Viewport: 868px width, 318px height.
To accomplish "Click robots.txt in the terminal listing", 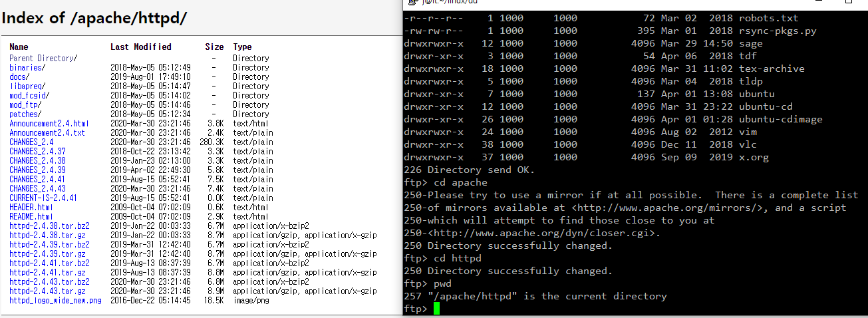I will coord(768,18).
